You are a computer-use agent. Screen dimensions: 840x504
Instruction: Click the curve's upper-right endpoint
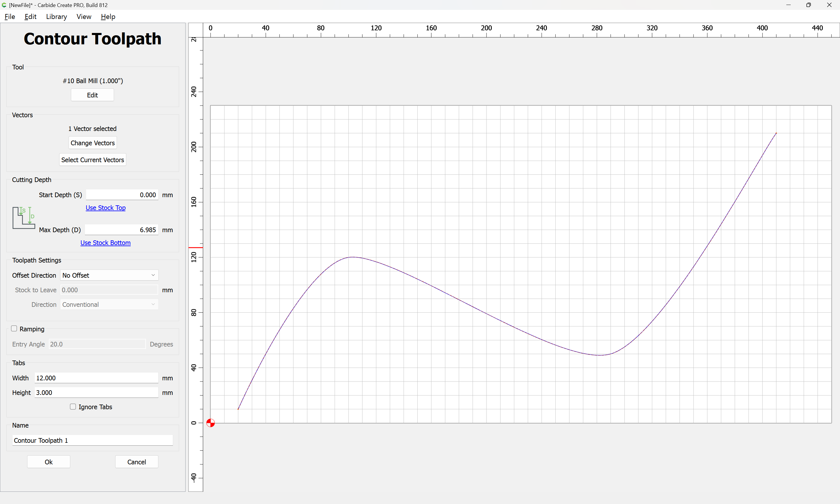[776, 133]
